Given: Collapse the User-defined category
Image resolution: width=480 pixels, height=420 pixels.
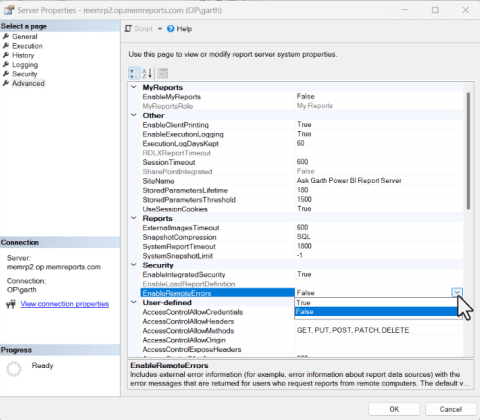Looking at the screenshot, I should pos(134,302).
